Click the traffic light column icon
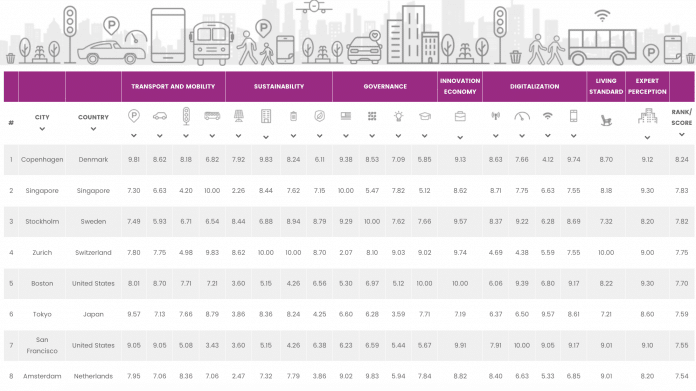The width and height of the screenshot is (696, 391). [186, 116]
